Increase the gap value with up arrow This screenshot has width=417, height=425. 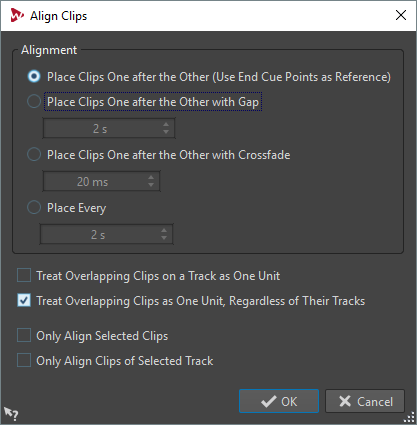click(x=166, y=125)
